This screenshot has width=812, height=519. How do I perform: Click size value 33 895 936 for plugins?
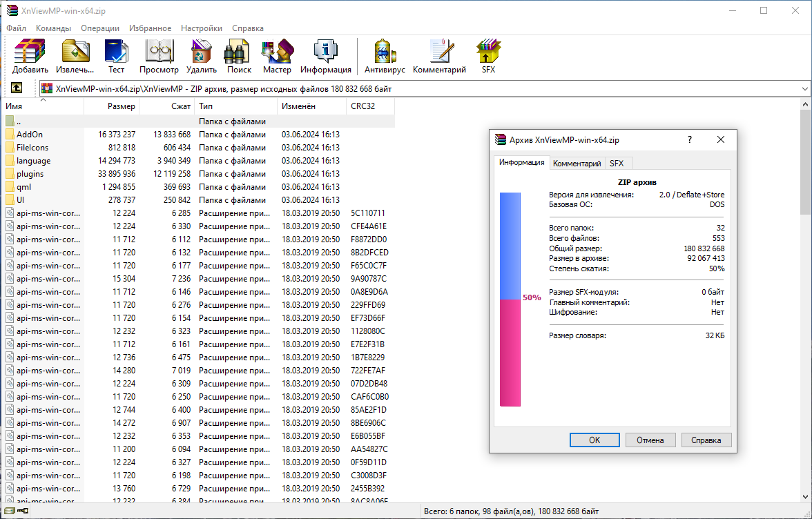pos(117,174)
